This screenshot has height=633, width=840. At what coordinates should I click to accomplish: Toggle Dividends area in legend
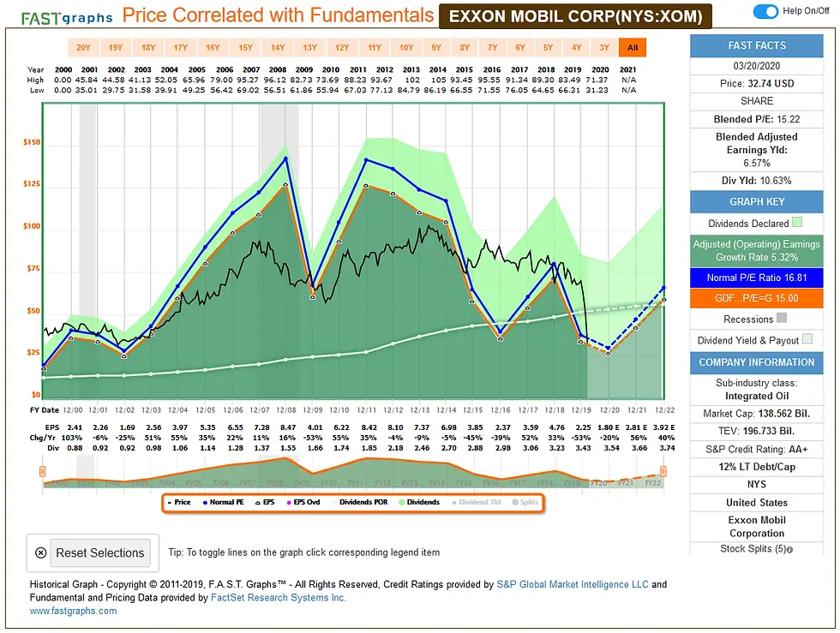[419, 502]
